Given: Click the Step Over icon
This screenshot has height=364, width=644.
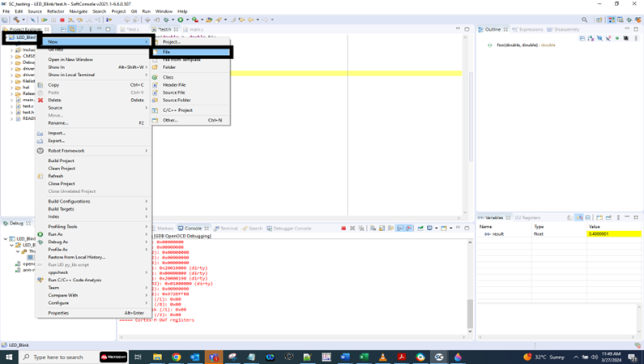Looking at the screenshot, I should pyautogui.click(x=79, y=19).
